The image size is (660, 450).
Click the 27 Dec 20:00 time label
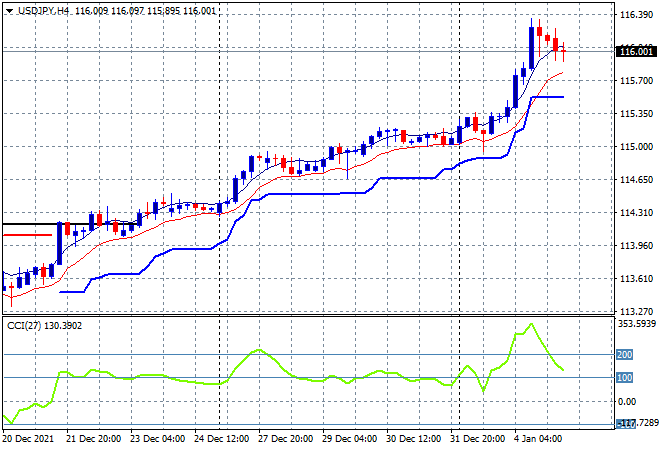click(285, 439)
